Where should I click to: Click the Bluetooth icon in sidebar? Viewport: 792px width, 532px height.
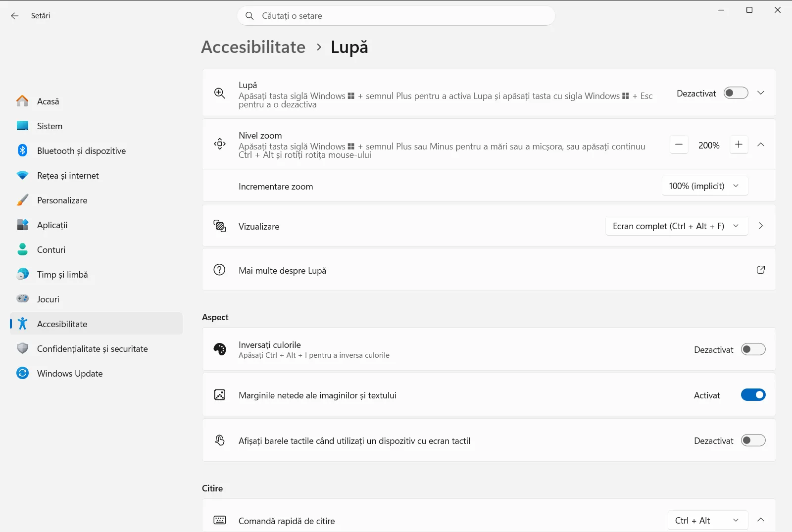tap(22, 150)
